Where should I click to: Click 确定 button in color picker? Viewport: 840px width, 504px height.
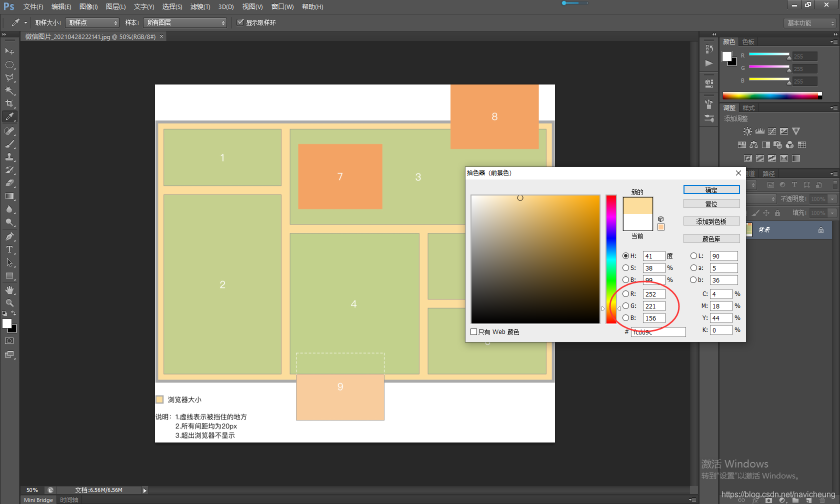coord(711,189)
